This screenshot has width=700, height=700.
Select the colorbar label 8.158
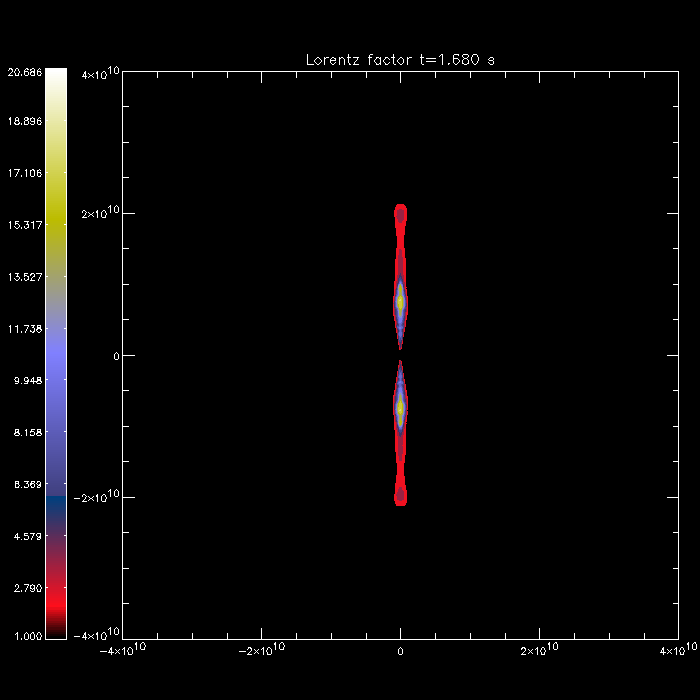point(28,432)
